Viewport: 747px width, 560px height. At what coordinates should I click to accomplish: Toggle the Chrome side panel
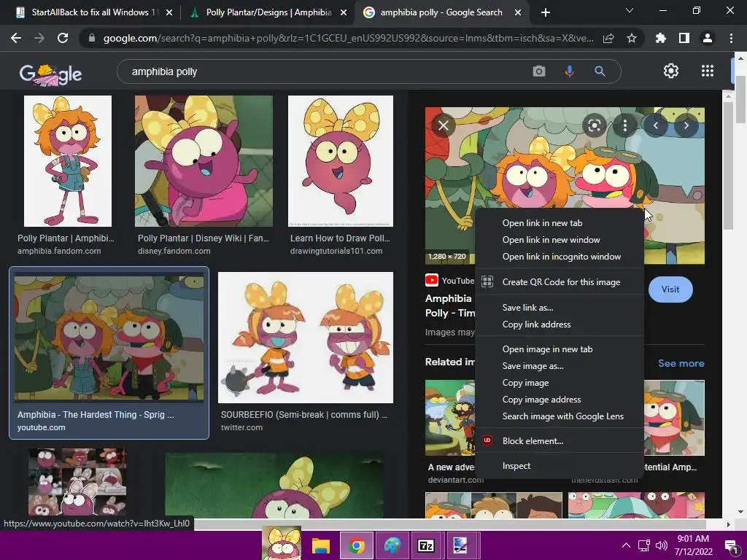[x=684, y=39]
